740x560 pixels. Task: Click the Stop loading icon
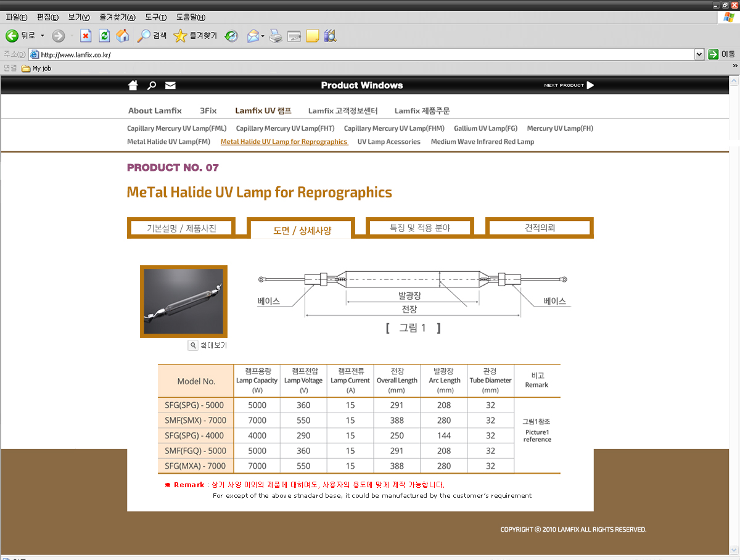pos(86,36)
